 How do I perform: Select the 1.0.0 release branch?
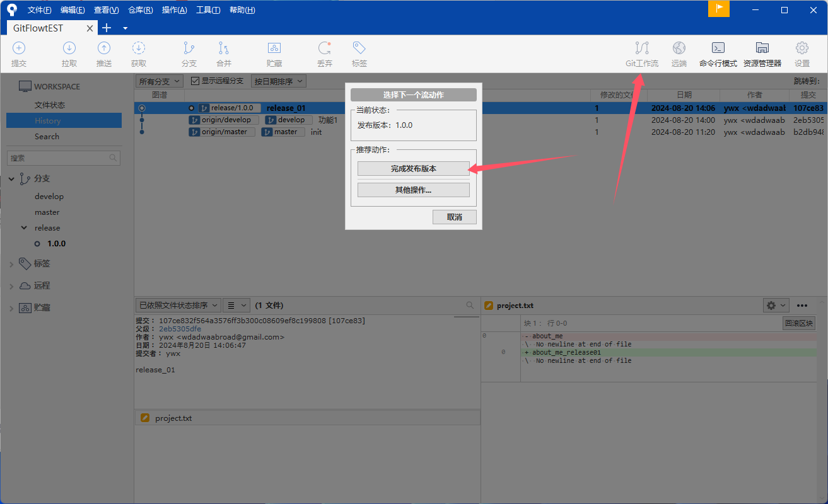(57, 244)
